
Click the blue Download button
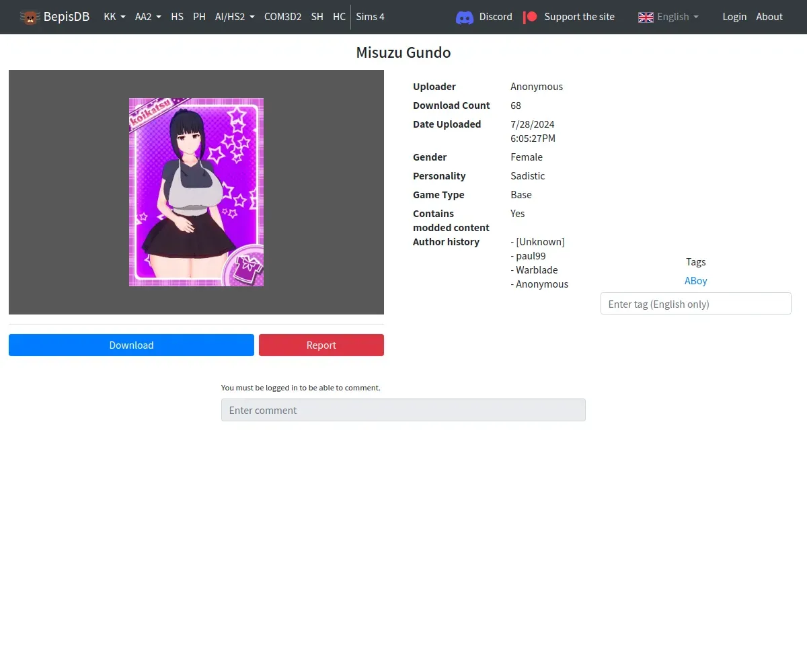[x=131, y=345]
